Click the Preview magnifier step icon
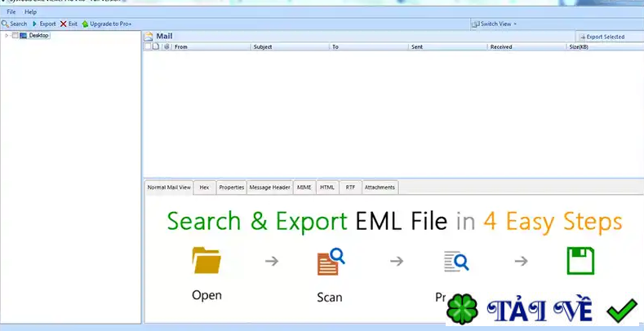Image resolution: width=644 pixels, height=331 pixels. click(456, 262)
